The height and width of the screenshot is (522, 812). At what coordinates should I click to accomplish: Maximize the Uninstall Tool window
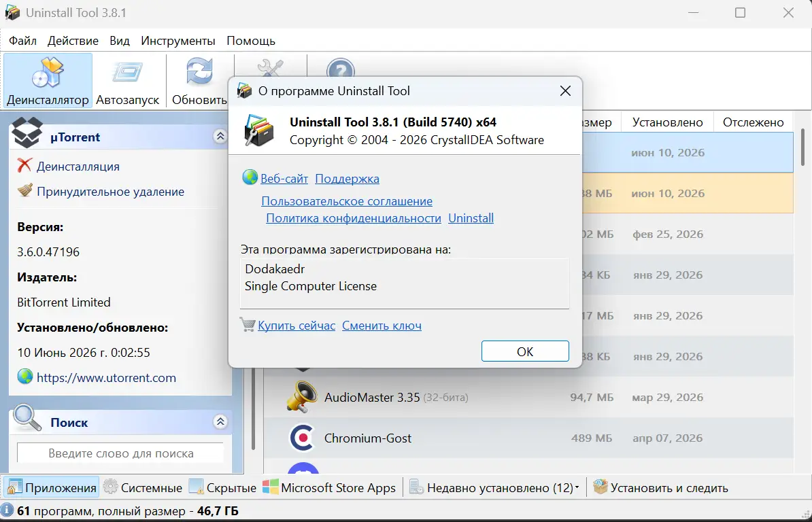point(741,12)
